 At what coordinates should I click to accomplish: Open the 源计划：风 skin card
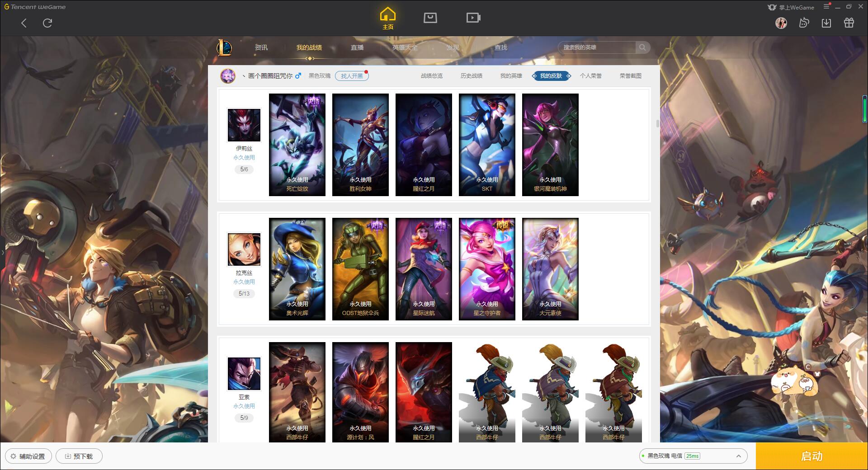[360, 392]
